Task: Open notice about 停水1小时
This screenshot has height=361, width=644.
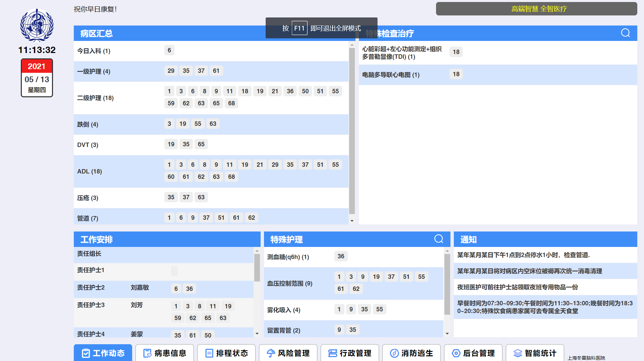Action: [x=545, y=255]
